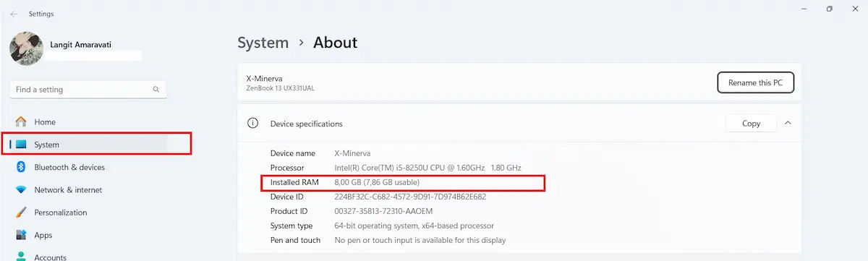This screenshot has width=868, height=261.
Task: Collapse the Device specifications section
Action: (x=788, y=123)
